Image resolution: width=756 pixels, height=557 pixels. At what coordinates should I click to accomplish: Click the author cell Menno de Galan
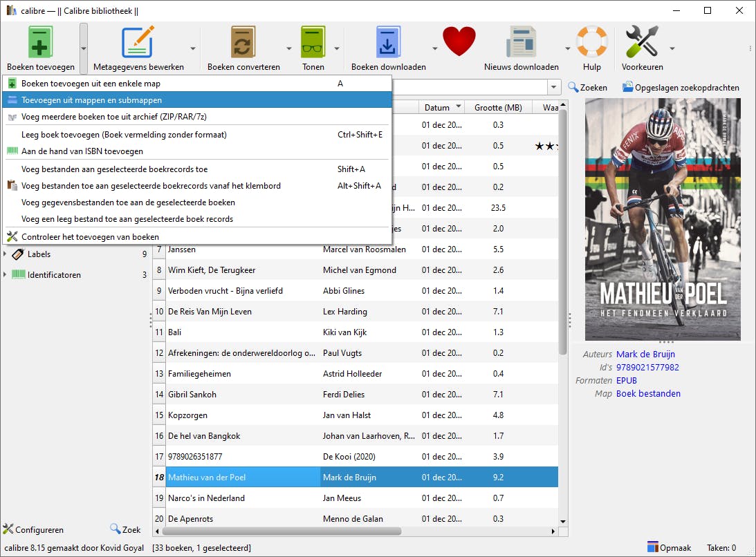coord(369,519)
